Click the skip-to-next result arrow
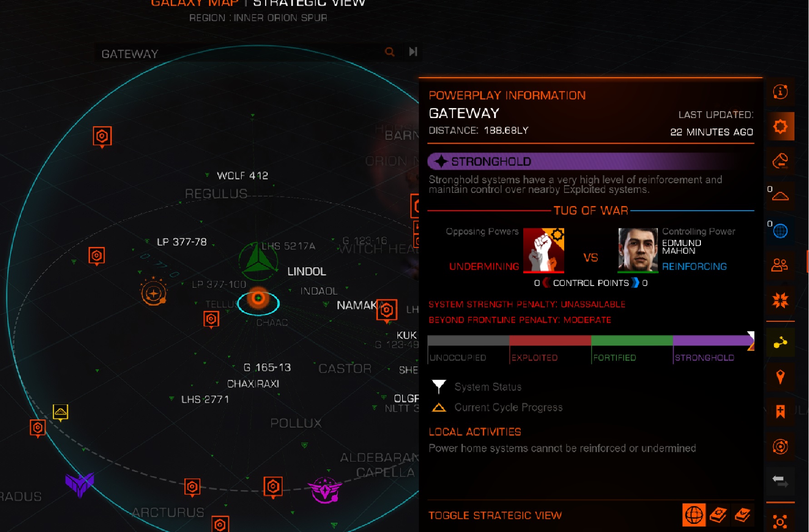The image size is (809, 532). (413, 52)
